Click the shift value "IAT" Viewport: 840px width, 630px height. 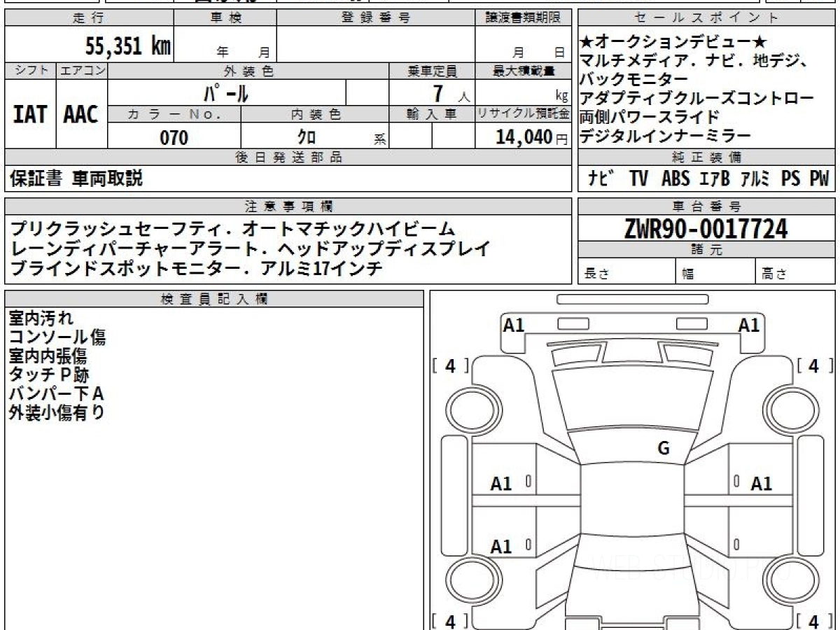point(30,115)
